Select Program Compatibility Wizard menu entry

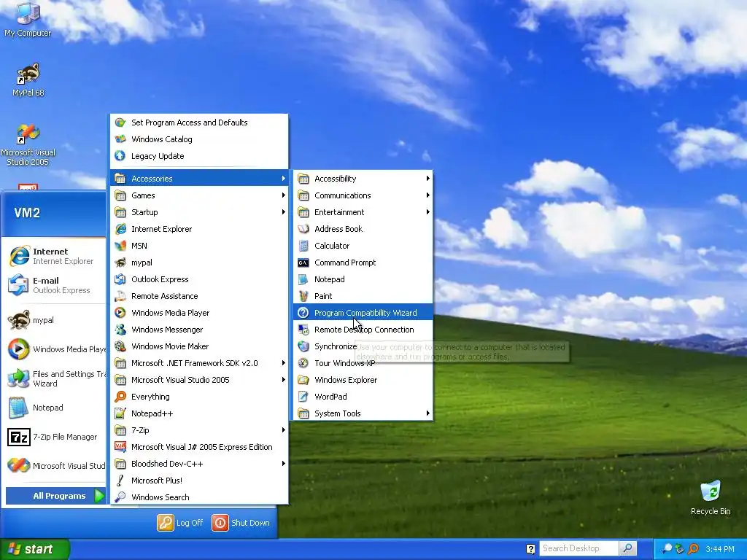coord(363,313)
